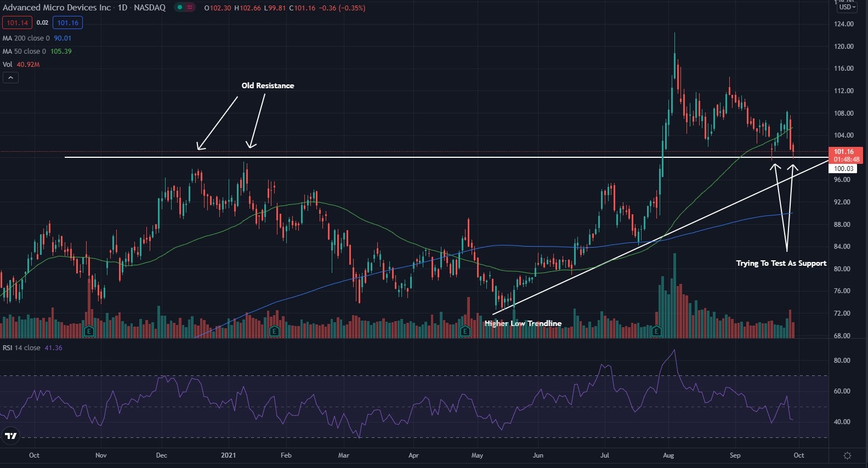Screen dimensions: 868x468
Task: Click the TradingView logo icon
Action: (10, 436)
